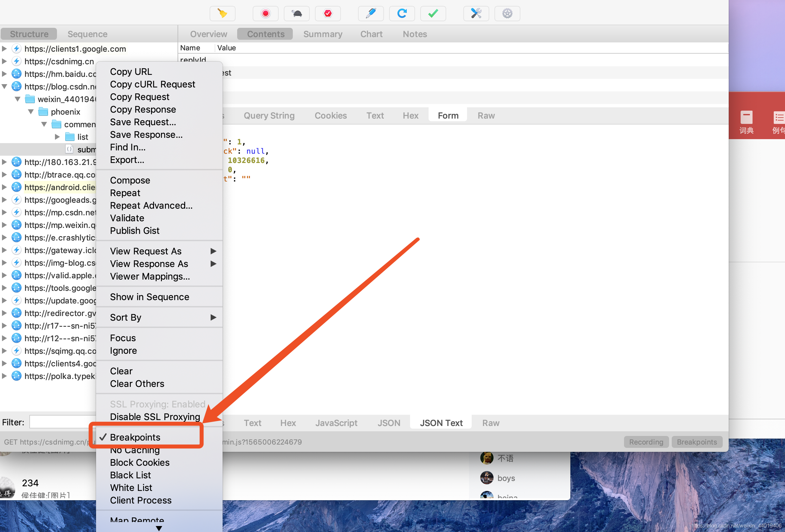
Task: Toggle the red record button in toolbar
Action: (266, 14)
